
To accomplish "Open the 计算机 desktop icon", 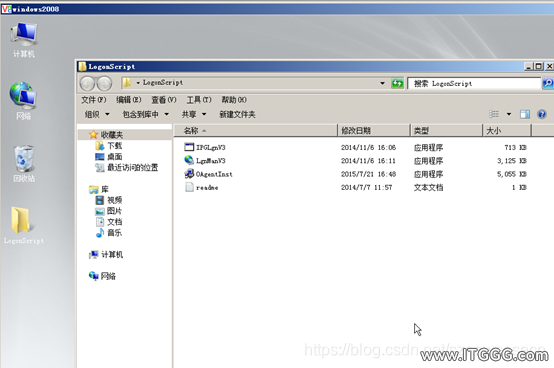I will point(24,40).
